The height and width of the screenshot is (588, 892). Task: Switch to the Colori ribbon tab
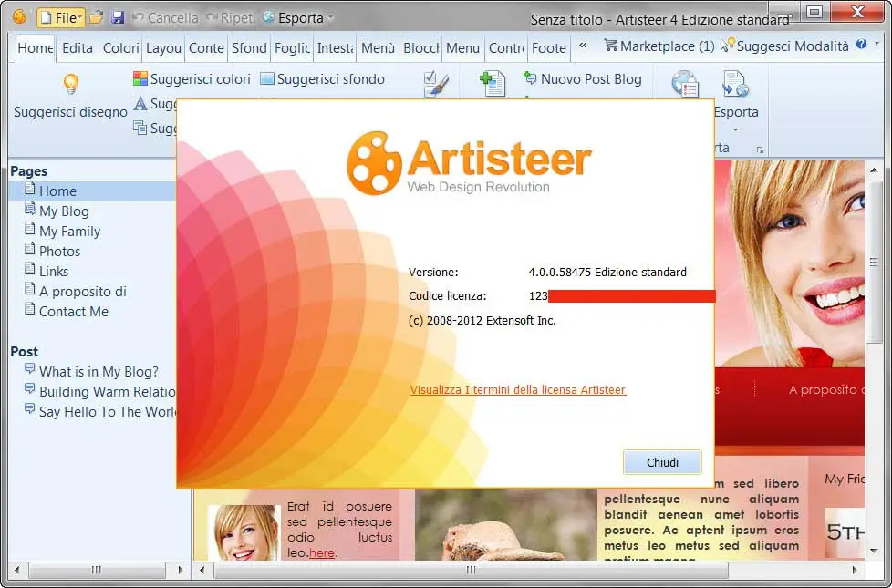coord(120,47)
